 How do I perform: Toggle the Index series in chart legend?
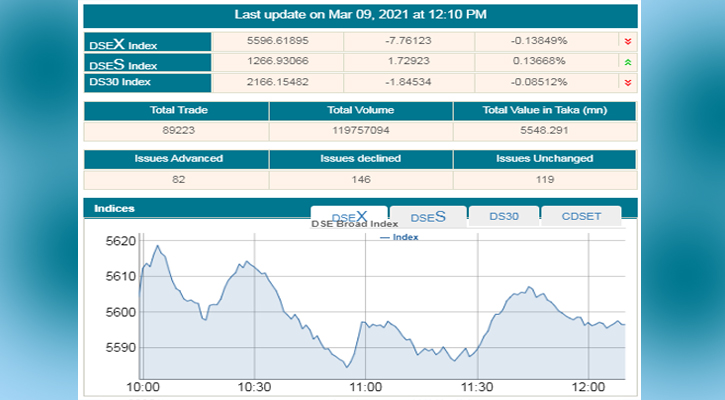pyautogui.click(x=400, y=237)
